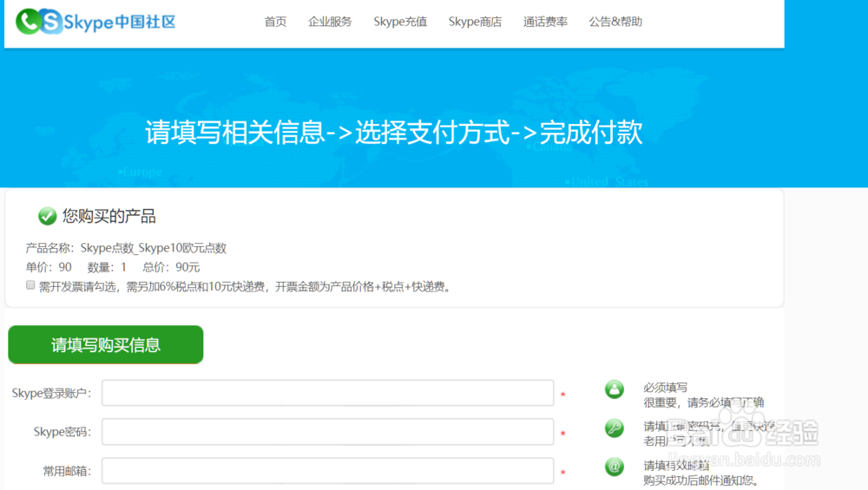Click the user icon next to 必须填写

point(614,389)
